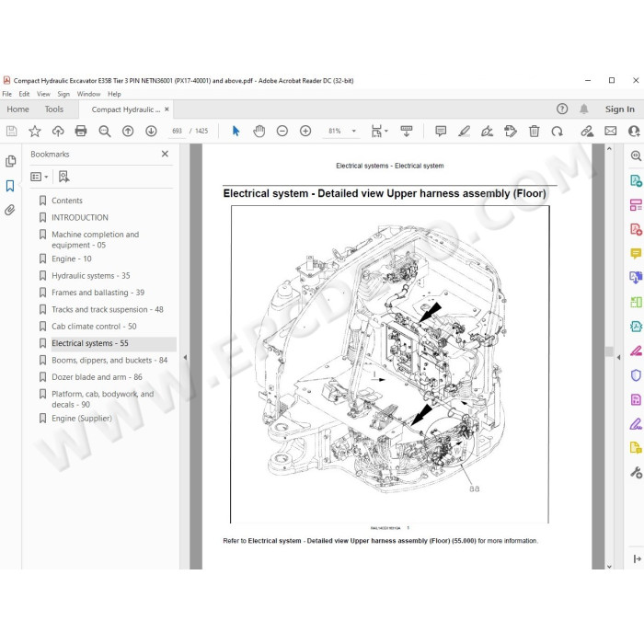This screenshot has height=644, width=644.
Task: Open the Find text magnifier icon
Action: click(x=105, y=131)
